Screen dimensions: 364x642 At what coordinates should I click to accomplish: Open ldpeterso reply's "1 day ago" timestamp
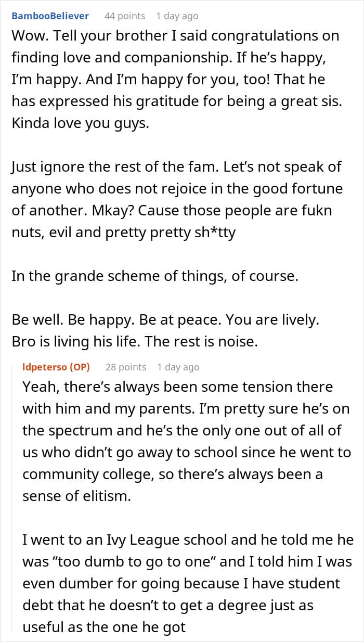(x=178, y=367)
